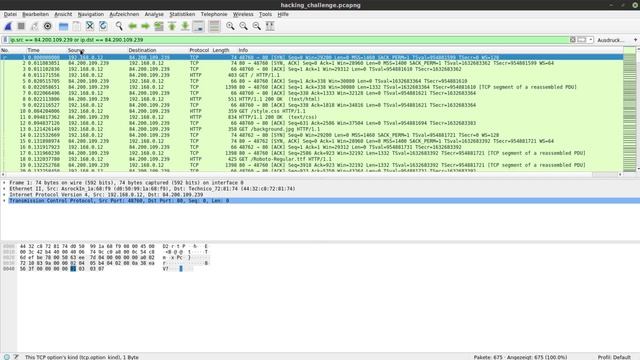640x360 pixels.
Task: Open capture options gear icon
Action: pyautogui.click(x=47, y=26)
